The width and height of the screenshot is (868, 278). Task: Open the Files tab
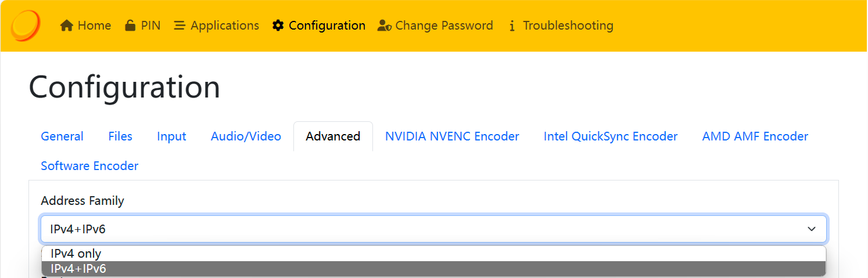(x=120, y=136)
